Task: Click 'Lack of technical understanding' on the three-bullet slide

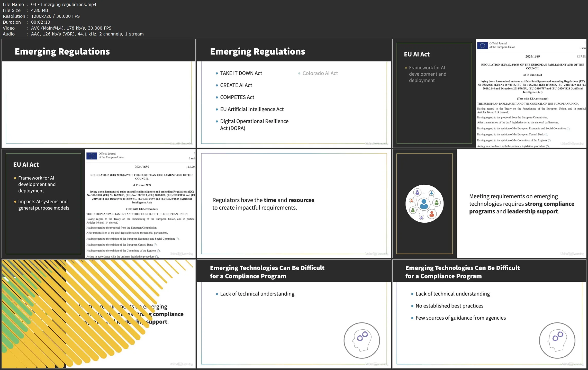Action: (x=453, y=294)
